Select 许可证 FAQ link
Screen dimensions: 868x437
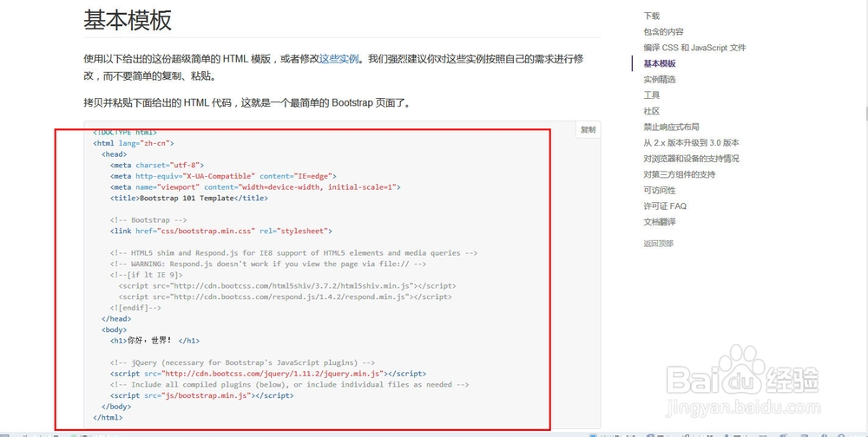tap(665, 206)
